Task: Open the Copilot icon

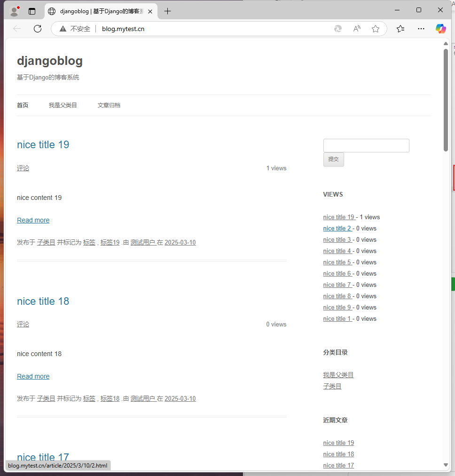Action: (x=441, y=29)
